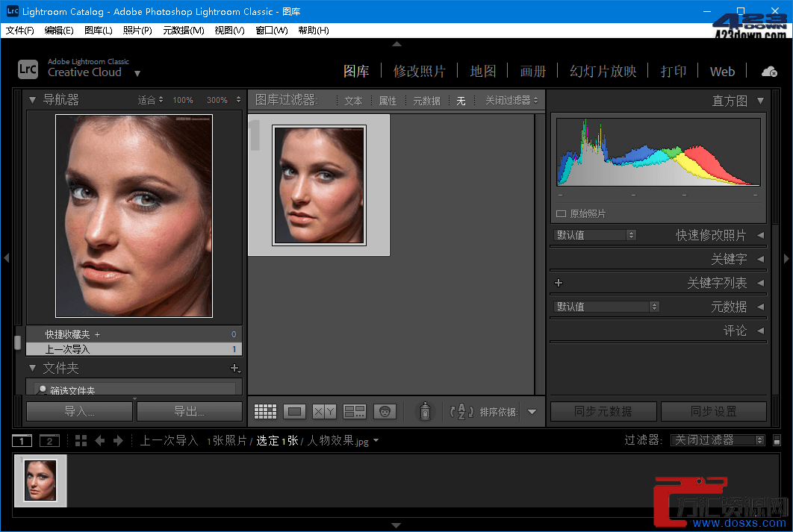Select Text filter in Library Filter bar
Viewport: 793px width, 532px height.
coord(353,101)
